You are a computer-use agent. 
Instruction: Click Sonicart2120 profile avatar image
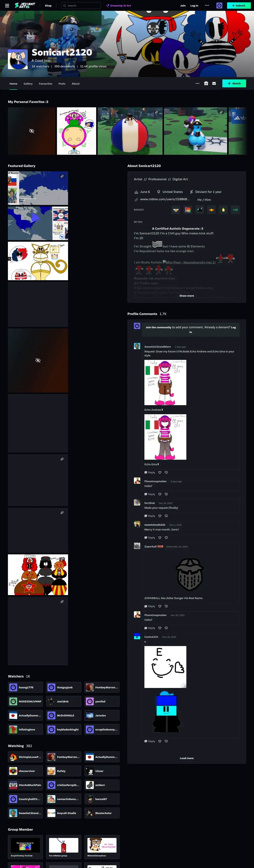[18, 59]
